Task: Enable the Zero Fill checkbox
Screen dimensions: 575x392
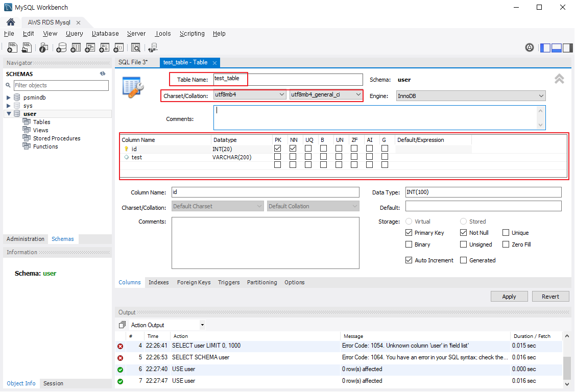Action: pyautogui.click(x=506, y=244)
